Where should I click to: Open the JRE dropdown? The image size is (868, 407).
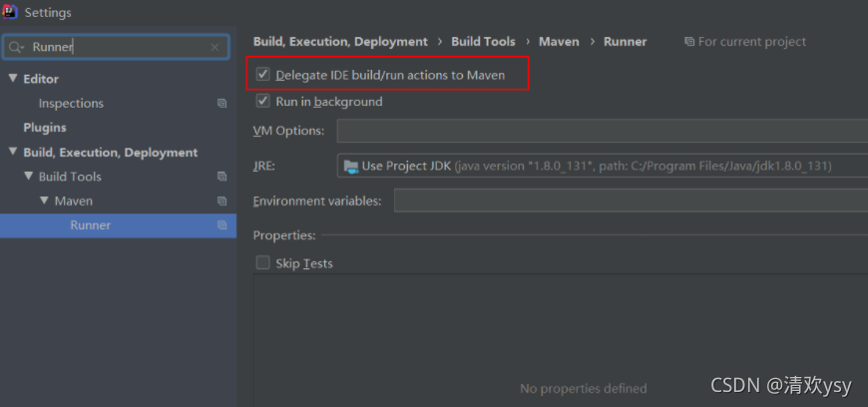click(x=603, y=166)
